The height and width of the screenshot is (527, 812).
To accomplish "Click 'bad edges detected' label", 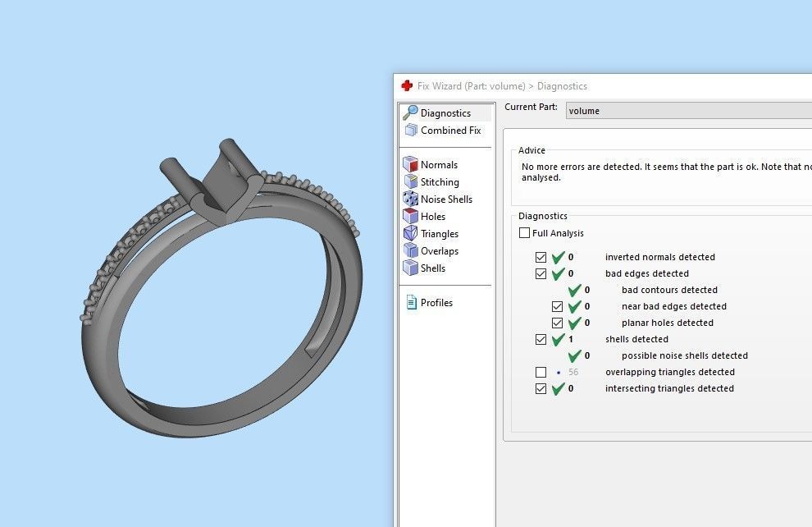I will tap(647, 273).
